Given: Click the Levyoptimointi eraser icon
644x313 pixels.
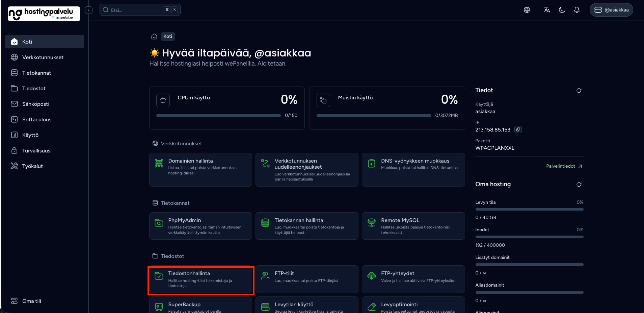Looking at the screenshot, I should click(x=372, y=307).
